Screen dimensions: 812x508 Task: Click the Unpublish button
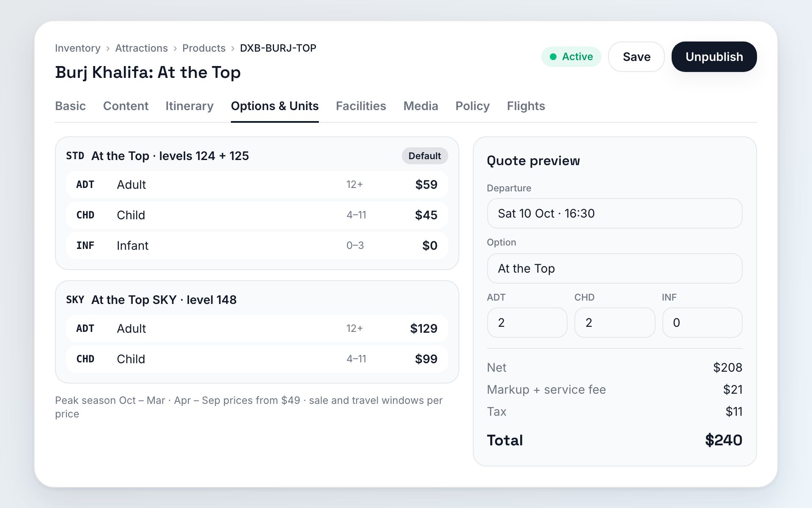(714, 57)
